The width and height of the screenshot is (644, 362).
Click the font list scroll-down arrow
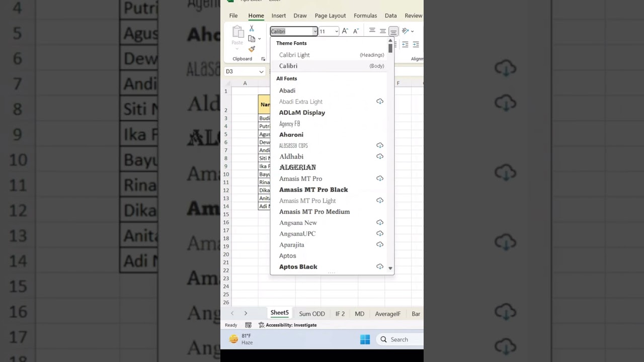(x=390, y=268)
